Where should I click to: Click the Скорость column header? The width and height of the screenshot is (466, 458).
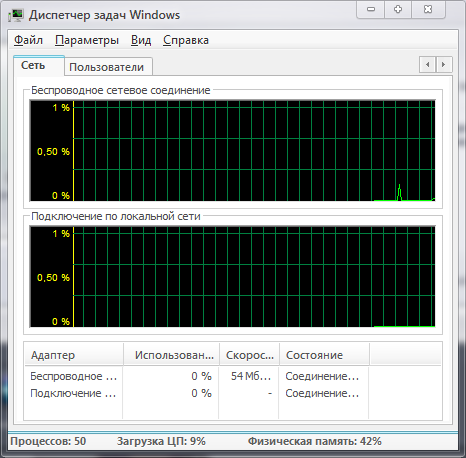coord(249,355)
